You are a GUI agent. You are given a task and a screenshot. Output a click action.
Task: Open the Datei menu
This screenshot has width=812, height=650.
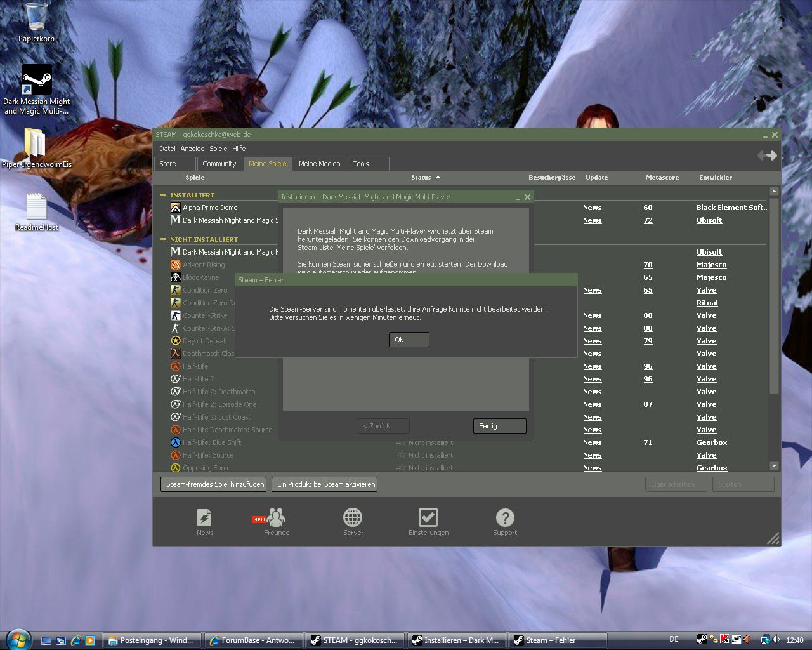[x=167, y=149]
